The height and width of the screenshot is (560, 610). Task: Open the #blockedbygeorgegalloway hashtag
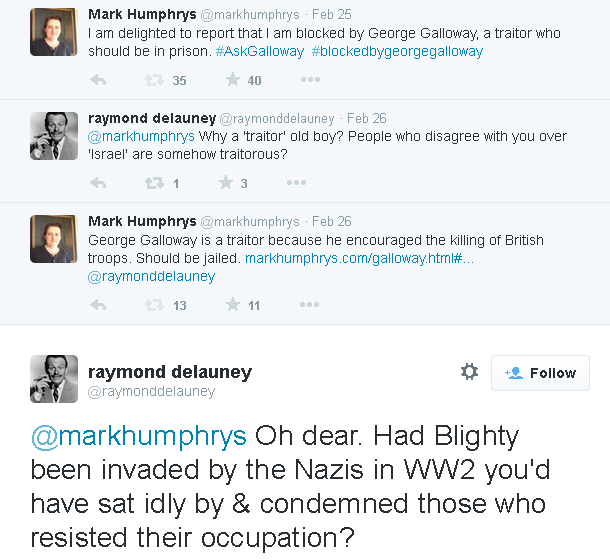pyautogui.click(x=397, y=51)
